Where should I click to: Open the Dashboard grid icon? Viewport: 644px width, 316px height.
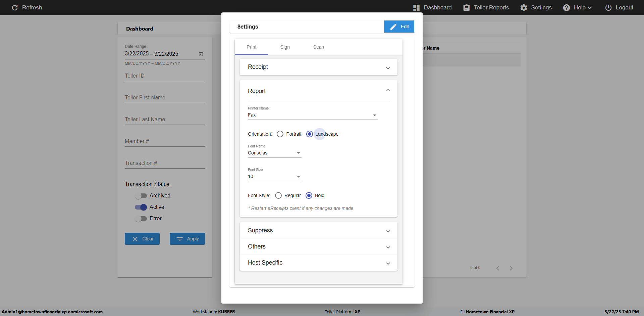click(x=416, y=7)
